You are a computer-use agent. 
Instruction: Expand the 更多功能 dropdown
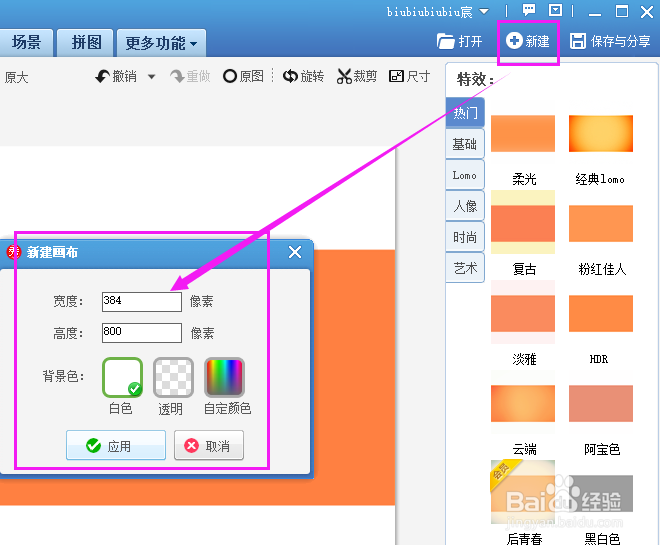click(x=161, y=43)
